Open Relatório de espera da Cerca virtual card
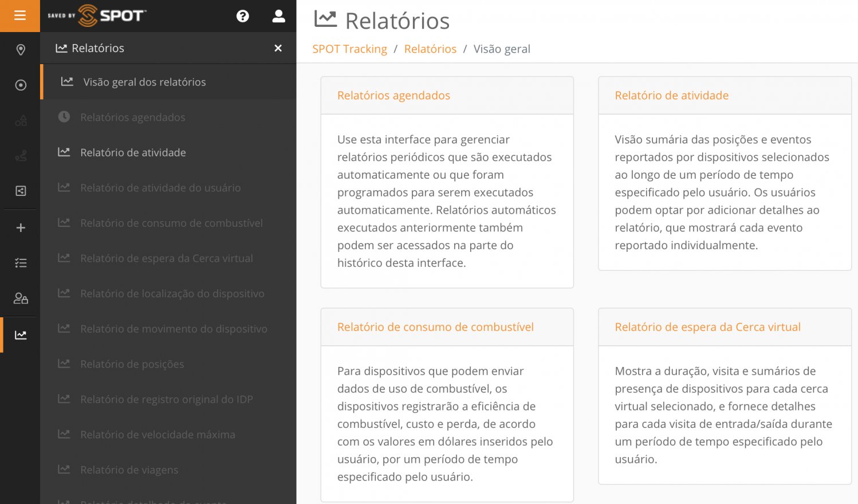 707,327
